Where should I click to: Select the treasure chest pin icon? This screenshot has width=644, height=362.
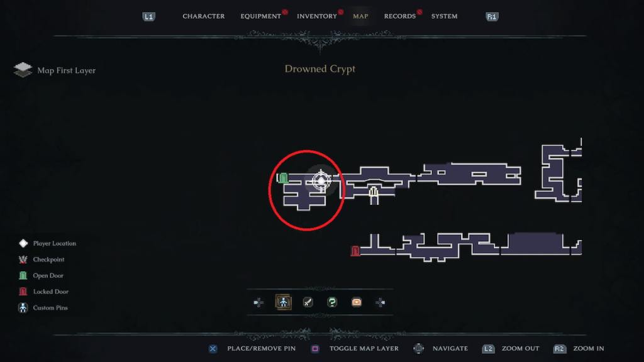[x=357, y=302]
